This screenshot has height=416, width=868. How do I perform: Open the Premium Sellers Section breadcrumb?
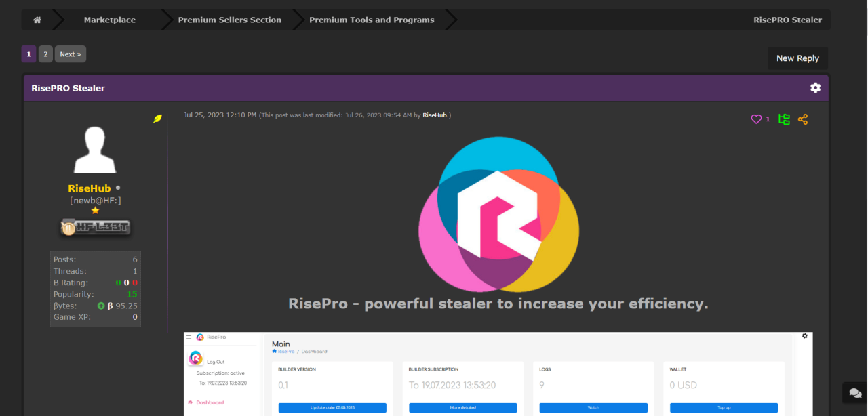point(230,20)
